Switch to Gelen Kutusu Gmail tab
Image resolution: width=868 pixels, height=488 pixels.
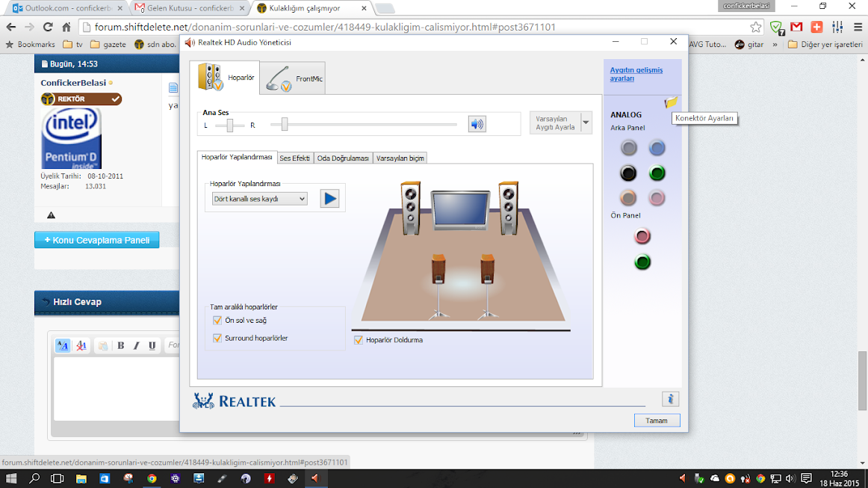coord(190,8)
